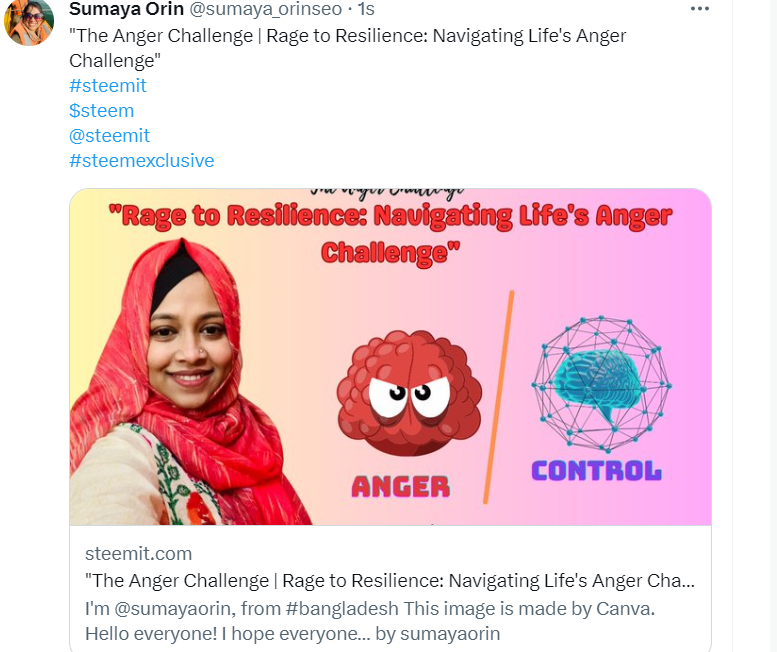Click the card title "The Anger Challenge"

(x=389, y=581)
